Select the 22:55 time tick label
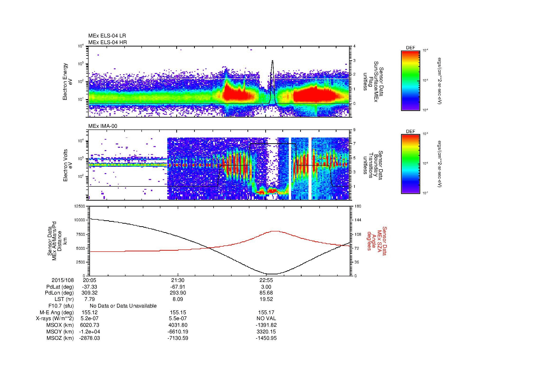The image size is (555, 392). pos(266,280)
